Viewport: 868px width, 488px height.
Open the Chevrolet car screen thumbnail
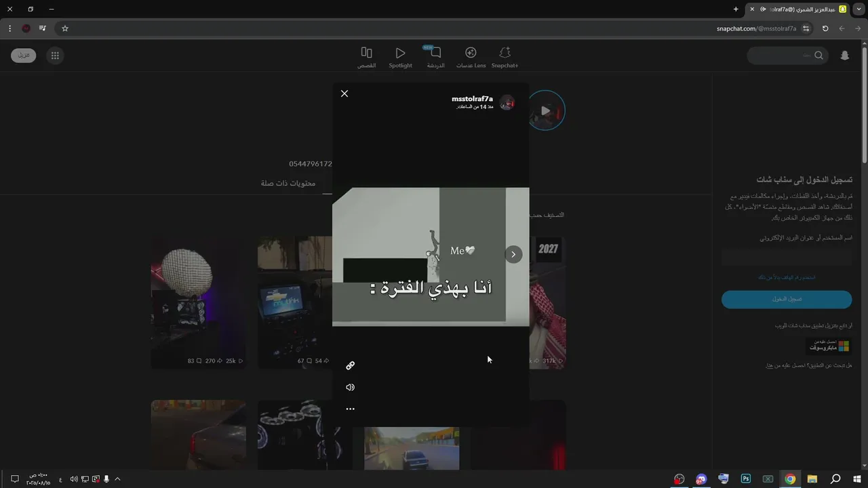(x=294, y=302)
